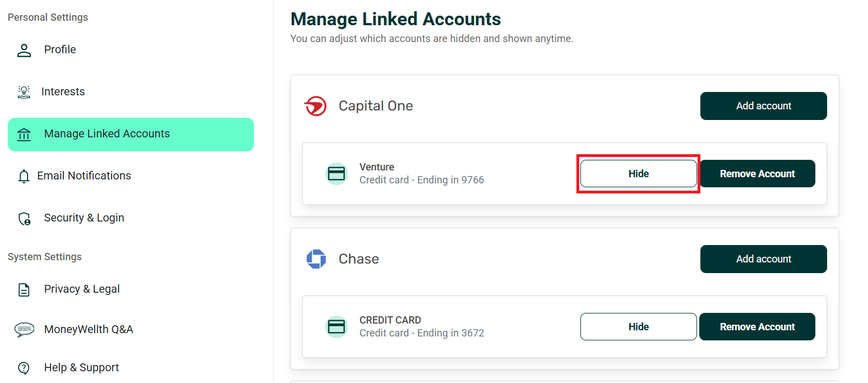Add an account under Chase
The height and width of the screenshot is (383, 868).
[x=763, y=259]
